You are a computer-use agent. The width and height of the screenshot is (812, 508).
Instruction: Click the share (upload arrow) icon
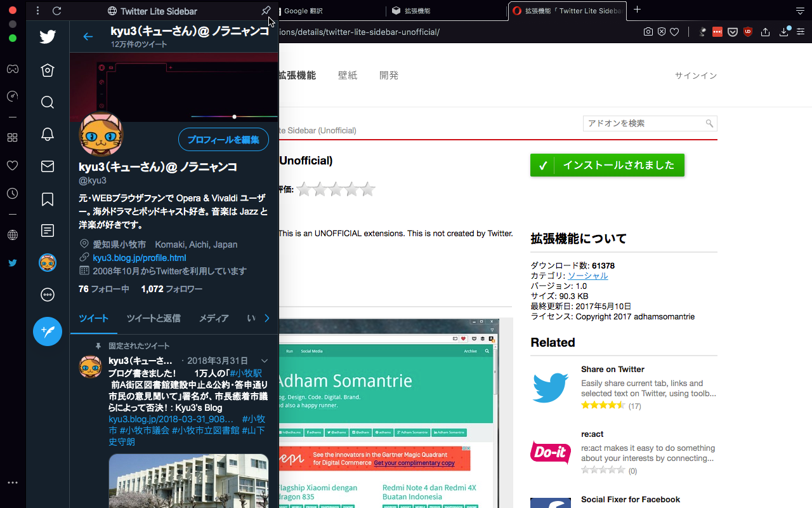pyautogui.click(x=766, y=32)
